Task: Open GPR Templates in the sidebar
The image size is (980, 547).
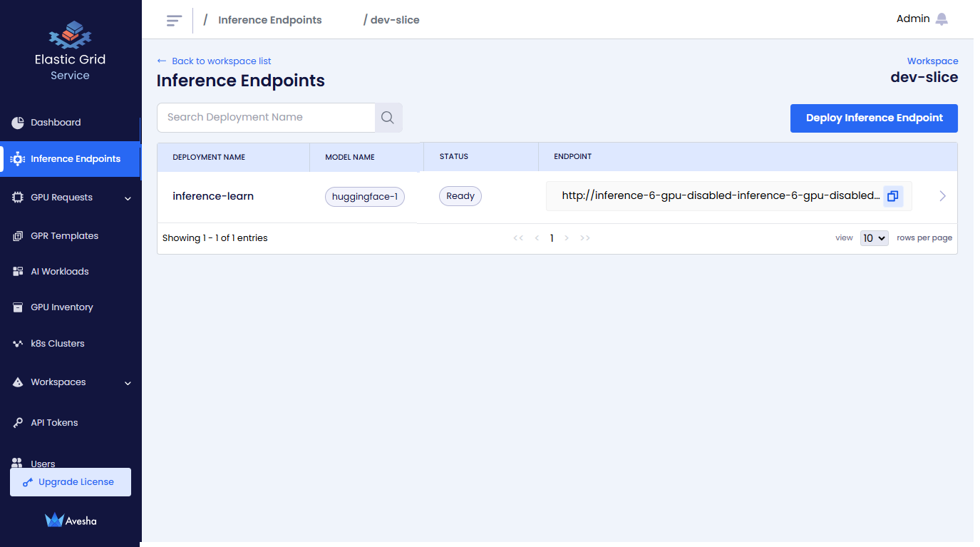Action: (x=64, y=236)
